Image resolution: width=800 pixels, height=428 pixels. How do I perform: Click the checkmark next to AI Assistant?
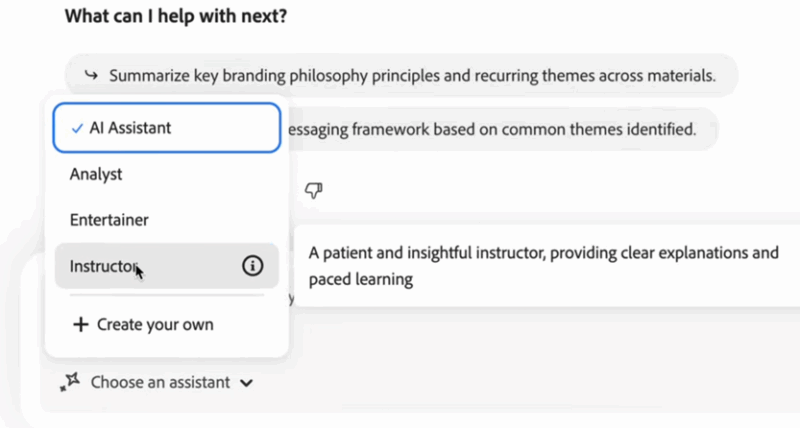77,128
